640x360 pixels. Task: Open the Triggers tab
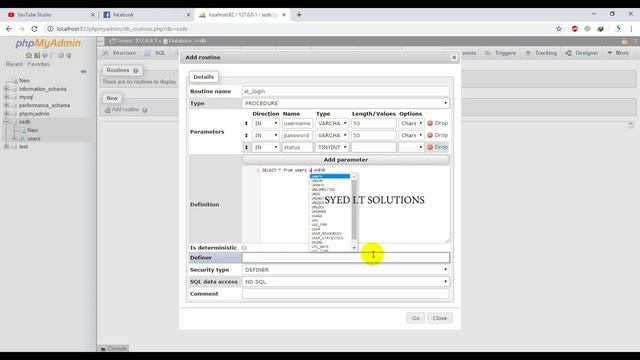500,53
